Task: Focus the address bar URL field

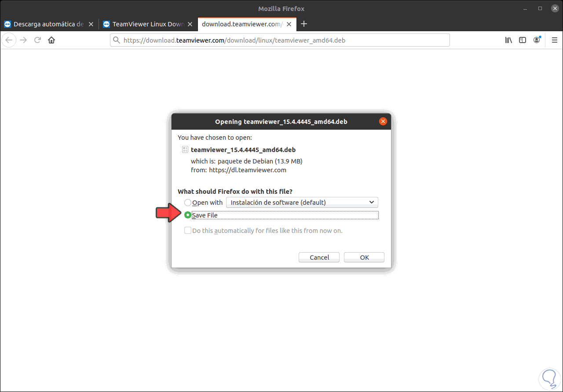Action: [280, 40]
